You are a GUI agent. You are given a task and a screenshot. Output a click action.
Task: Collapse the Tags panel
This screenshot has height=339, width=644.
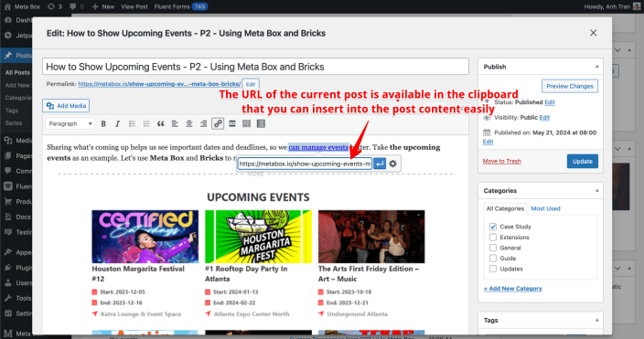click(x=596, y=320)
